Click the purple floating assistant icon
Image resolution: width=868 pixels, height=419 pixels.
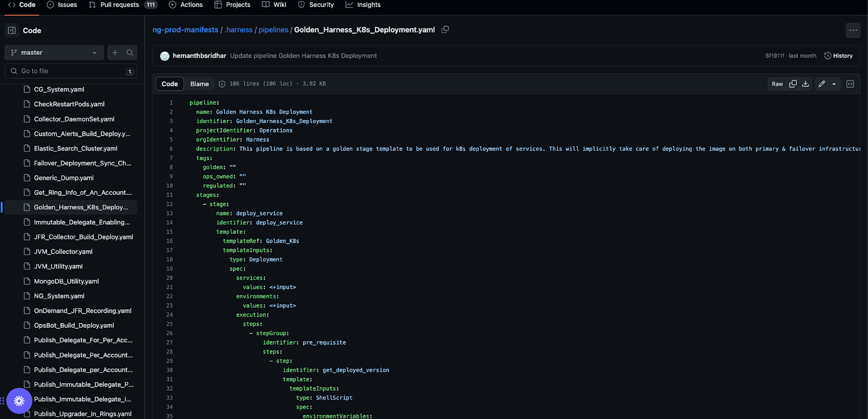click(x=19, y=401)
